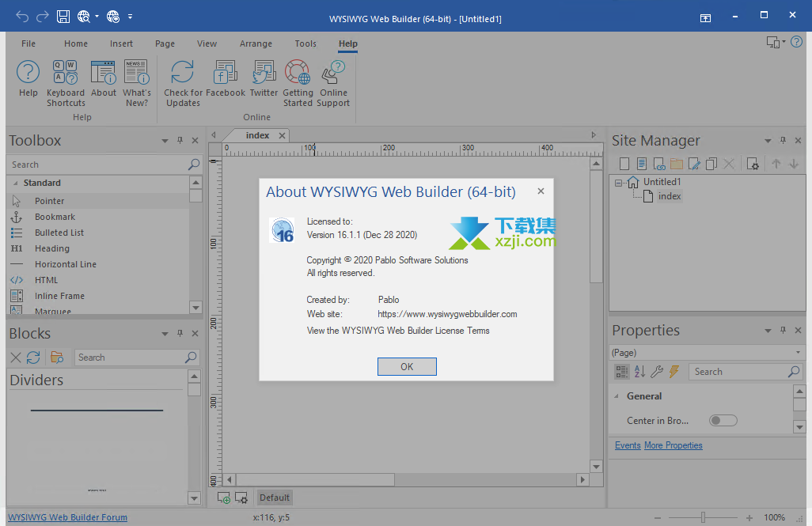Click the refresh icon in Blocks panel
This screenshot has width=812, height=526.
33,358
